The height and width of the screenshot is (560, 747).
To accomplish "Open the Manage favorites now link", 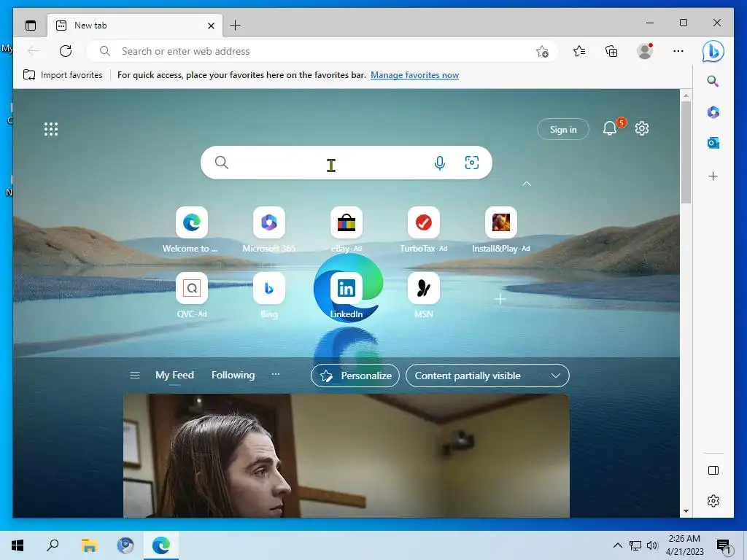I will (x=414, y=75).
